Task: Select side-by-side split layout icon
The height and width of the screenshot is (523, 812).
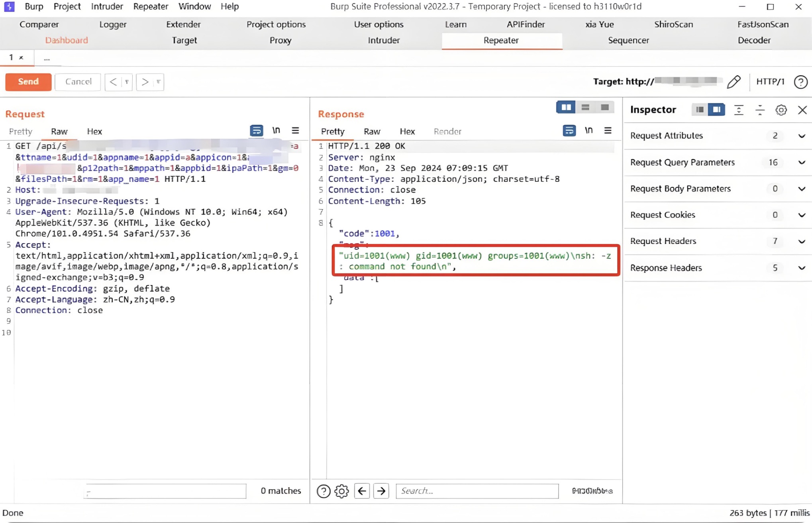Action: coord(566,107)
